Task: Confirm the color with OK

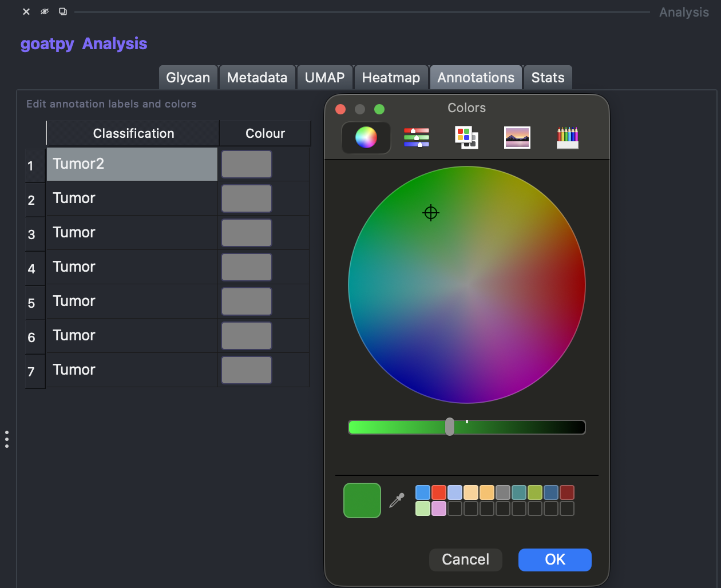Action: [x=555, y=559]
